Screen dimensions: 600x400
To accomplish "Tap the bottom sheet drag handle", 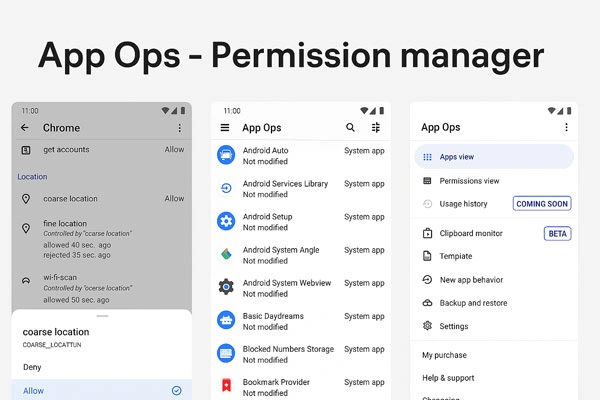I will tap(102, 316).
